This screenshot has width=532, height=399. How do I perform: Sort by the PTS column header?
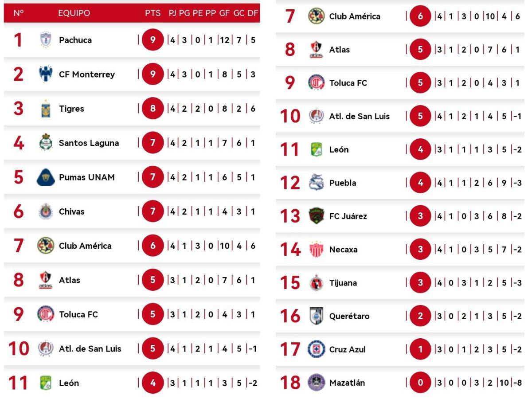153,13
